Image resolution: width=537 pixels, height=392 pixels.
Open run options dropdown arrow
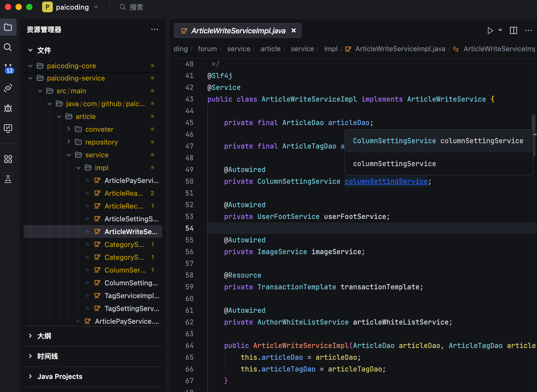coord(500,30)
